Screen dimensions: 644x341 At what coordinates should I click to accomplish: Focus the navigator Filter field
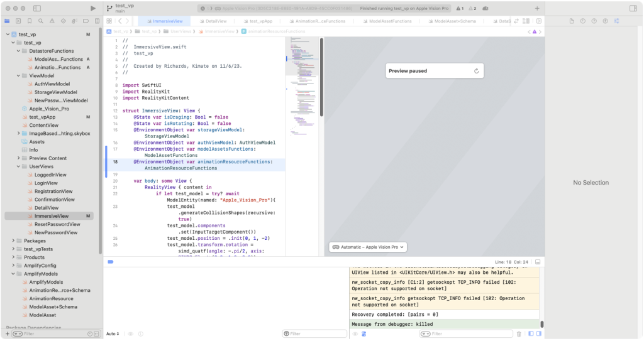click(55, 334)
